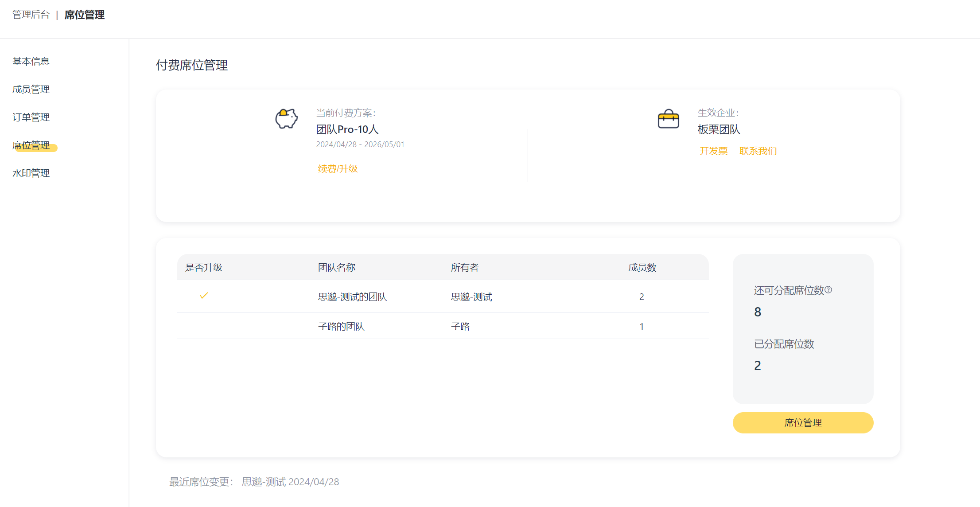Screen dimensions: 980x507
Task: Click 管理后台 in the breadcrumb
Action: [x=31, y=15]
